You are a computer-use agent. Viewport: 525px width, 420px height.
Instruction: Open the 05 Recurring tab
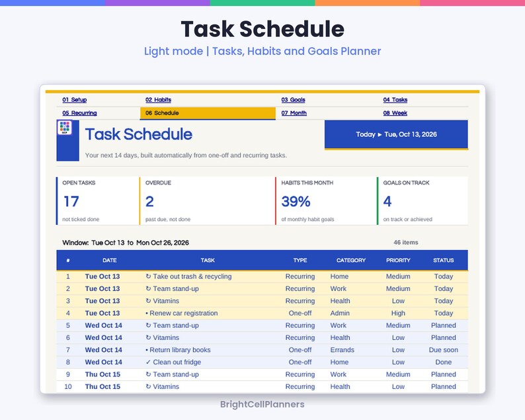click(79, 113)
